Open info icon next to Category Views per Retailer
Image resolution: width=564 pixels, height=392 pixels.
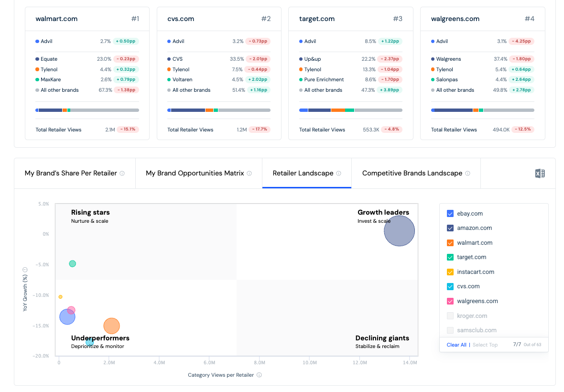[260, 375]
